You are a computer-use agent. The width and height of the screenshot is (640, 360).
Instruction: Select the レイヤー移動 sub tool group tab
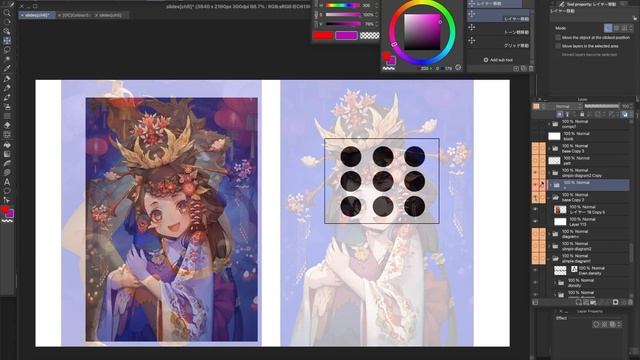495,4
